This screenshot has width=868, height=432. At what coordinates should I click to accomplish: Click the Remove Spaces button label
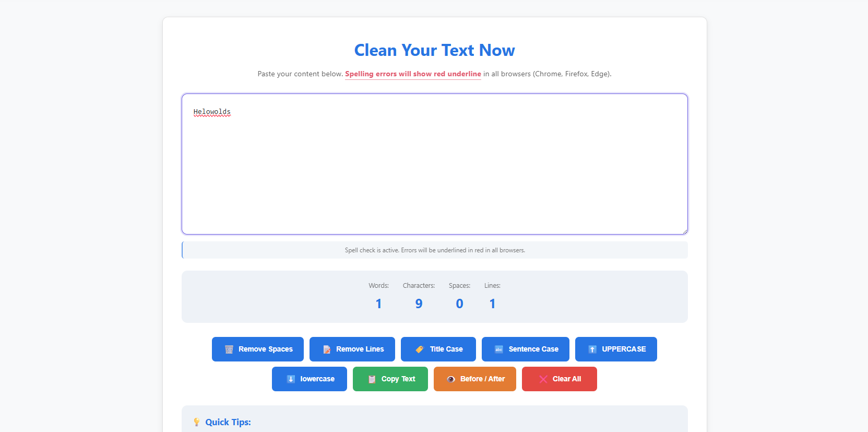(266, 349)
